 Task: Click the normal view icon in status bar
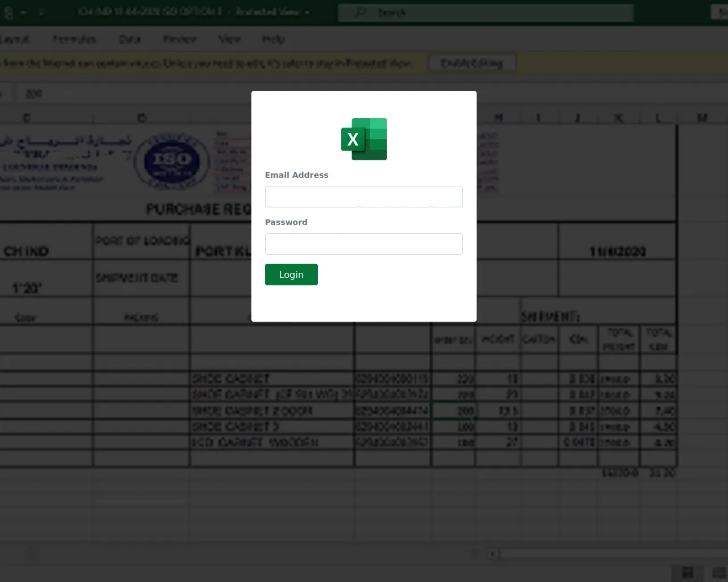[x=687, y=572]
